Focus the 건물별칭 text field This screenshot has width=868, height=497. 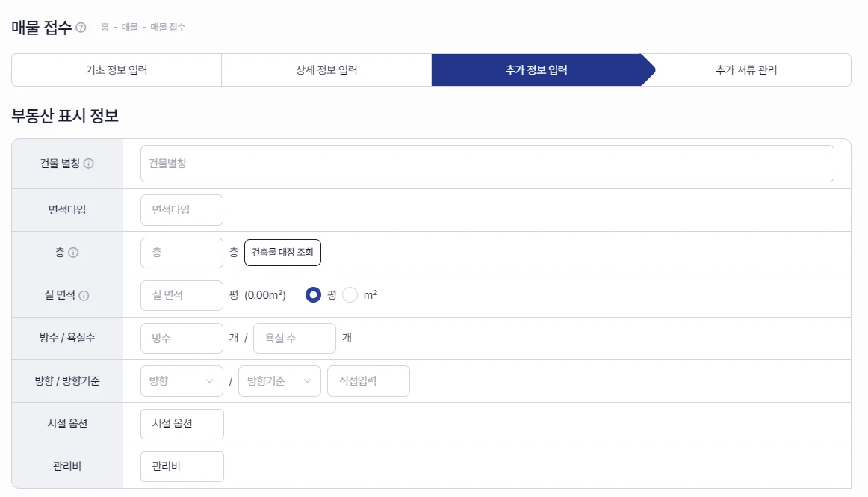coord(487,164)
